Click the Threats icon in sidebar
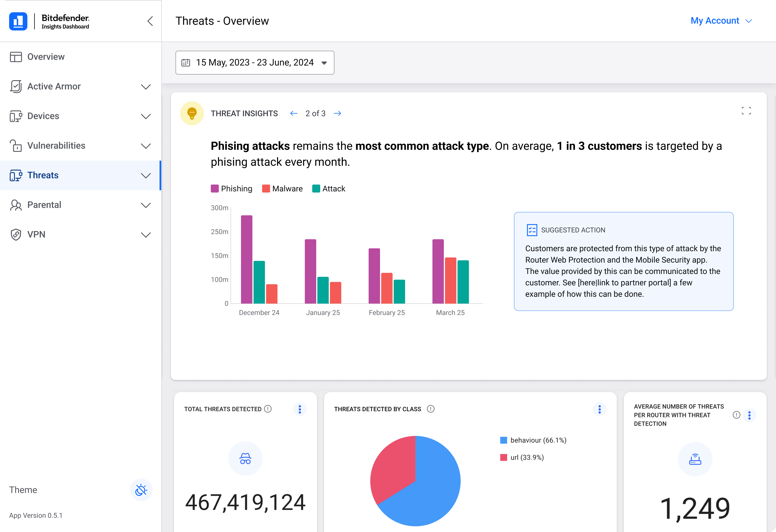776x532 pixels. [16, 175]
